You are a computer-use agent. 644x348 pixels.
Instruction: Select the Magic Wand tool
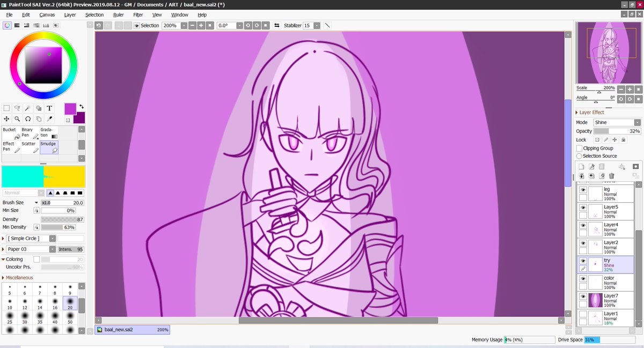pos(28,108)
